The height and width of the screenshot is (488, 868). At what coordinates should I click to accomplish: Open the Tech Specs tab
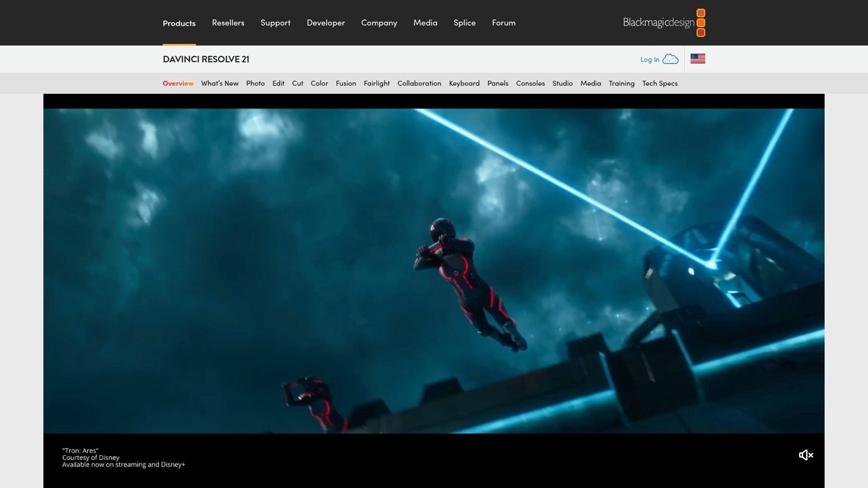[x=660, y=84]
